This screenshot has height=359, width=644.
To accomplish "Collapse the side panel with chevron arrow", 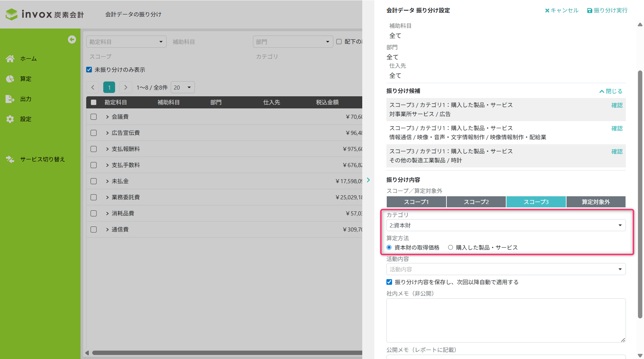I will tap(368, 180).
